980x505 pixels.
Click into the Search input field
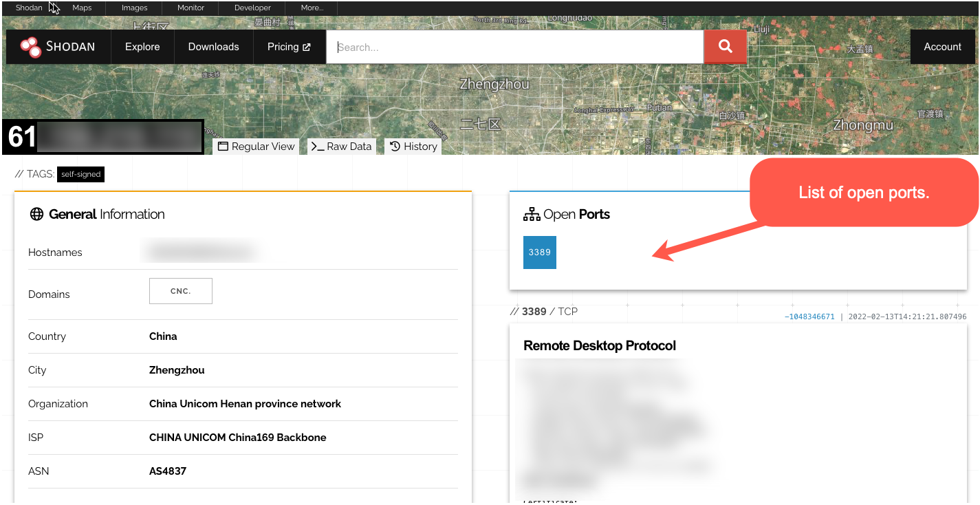[x=514, y=47]
